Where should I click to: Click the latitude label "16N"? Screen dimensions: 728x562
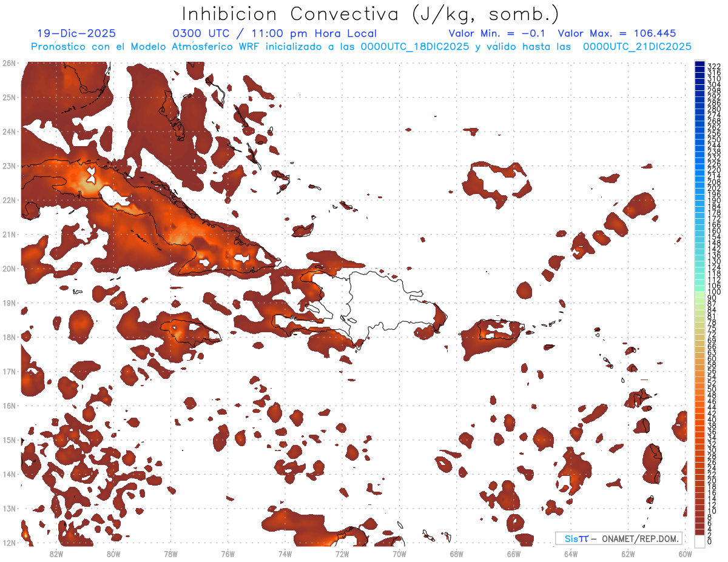[x=8, y=406]
